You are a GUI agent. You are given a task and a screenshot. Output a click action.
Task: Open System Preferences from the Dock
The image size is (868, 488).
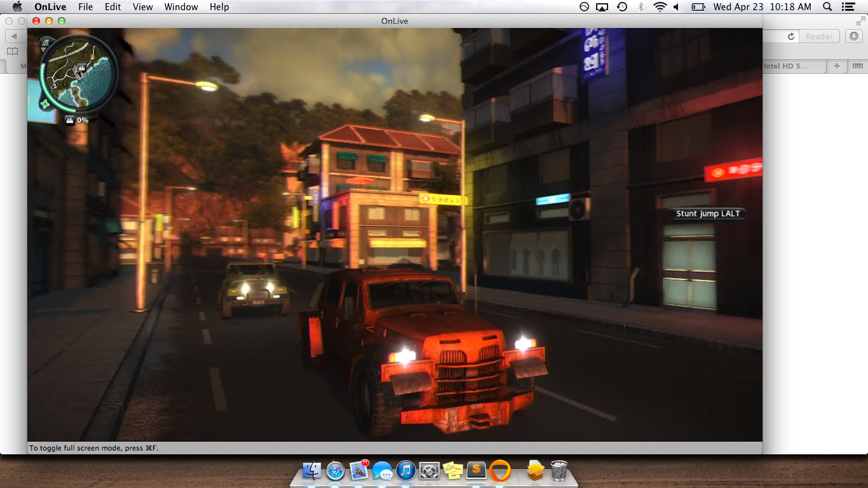click(430, 471)
